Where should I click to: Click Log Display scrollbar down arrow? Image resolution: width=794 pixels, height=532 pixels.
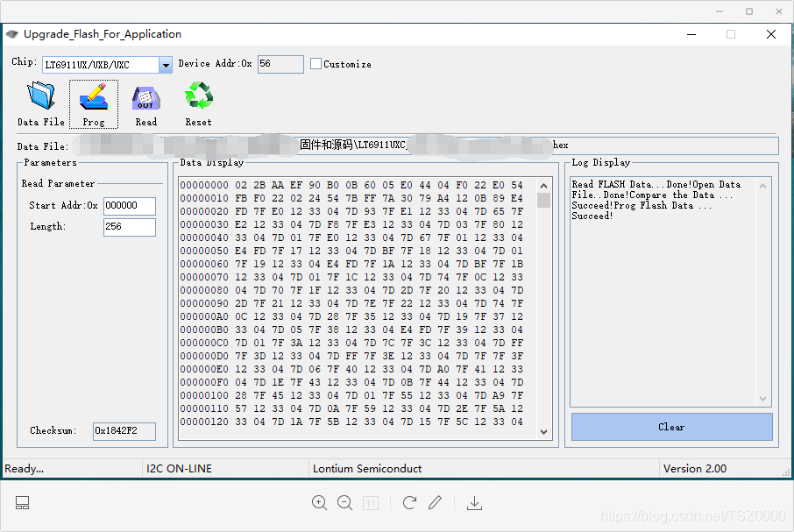click(763, 399)
